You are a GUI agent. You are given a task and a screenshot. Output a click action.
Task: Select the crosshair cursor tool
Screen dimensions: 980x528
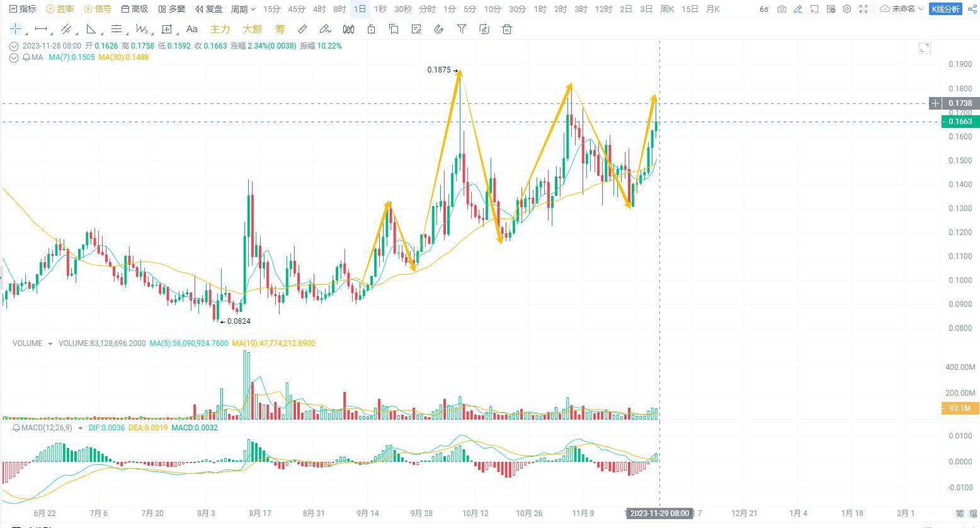(15, 29)
